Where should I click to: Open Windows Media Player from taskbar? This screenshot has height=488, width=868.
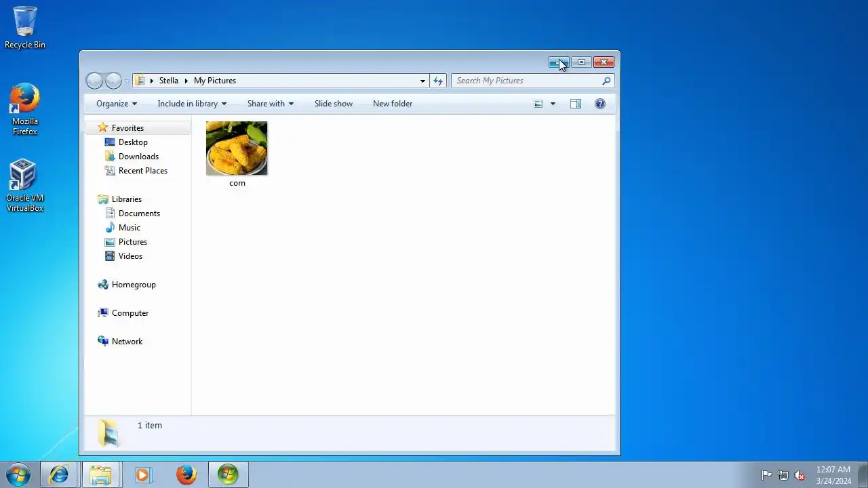point(142,474)
